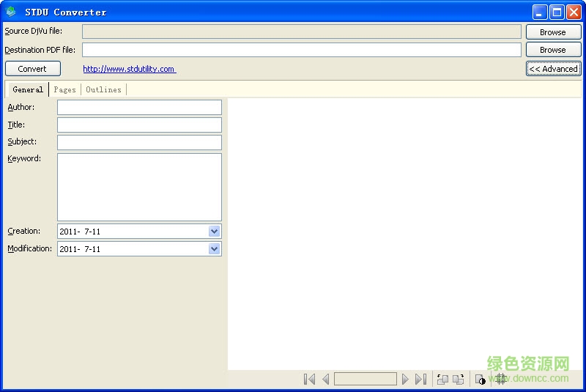Click the STDU Converter app icon

point(11,12)
